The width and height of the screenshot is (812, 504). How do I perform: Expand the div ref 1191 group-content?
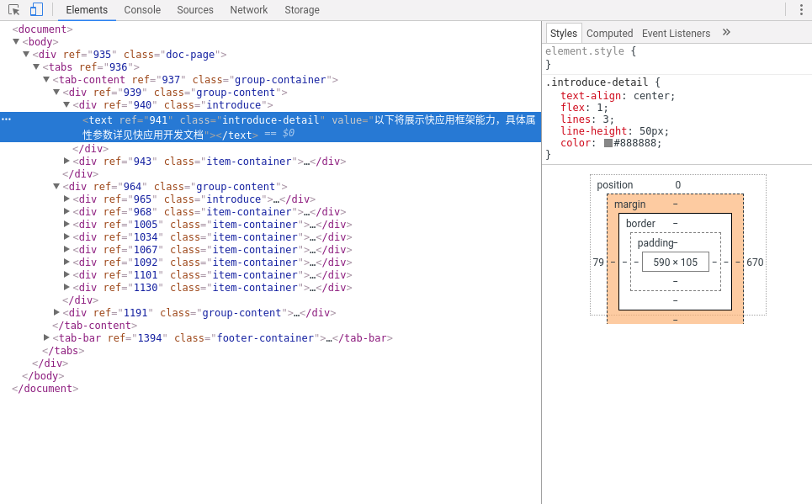coord(56,312)
